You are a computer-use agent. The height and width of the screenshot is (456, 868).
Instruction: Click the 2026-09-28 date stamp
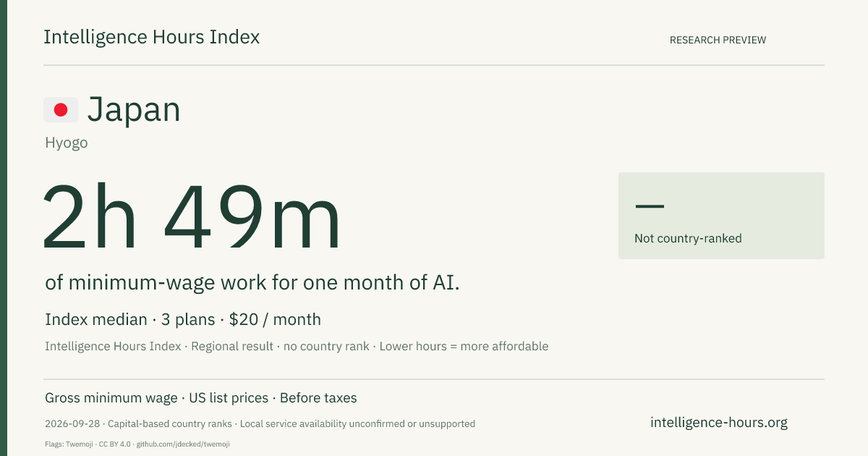[x=72, y=424]
